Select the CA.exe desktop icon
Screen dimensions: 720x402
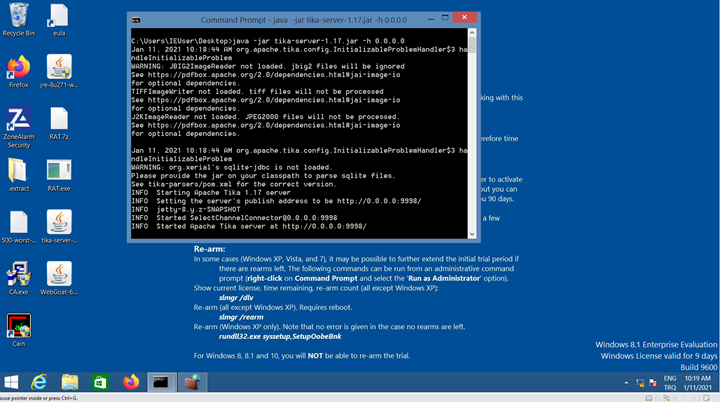coord(18,278)
